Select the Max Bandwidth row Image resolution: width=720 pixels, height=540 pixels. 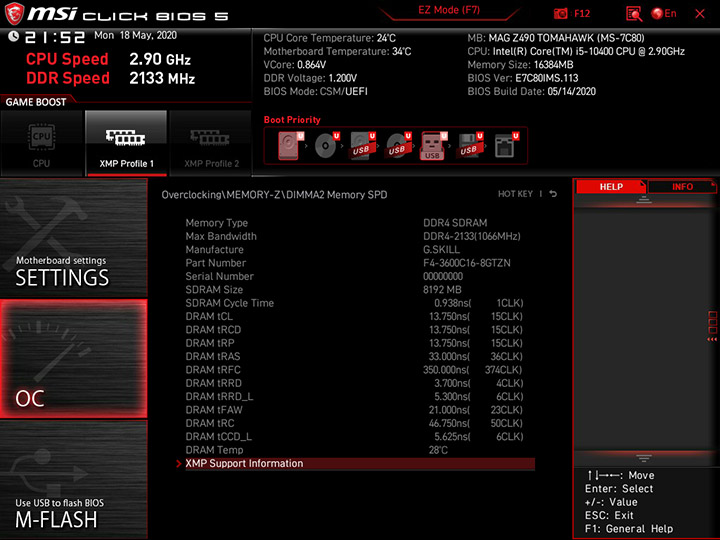pos(360,236)
